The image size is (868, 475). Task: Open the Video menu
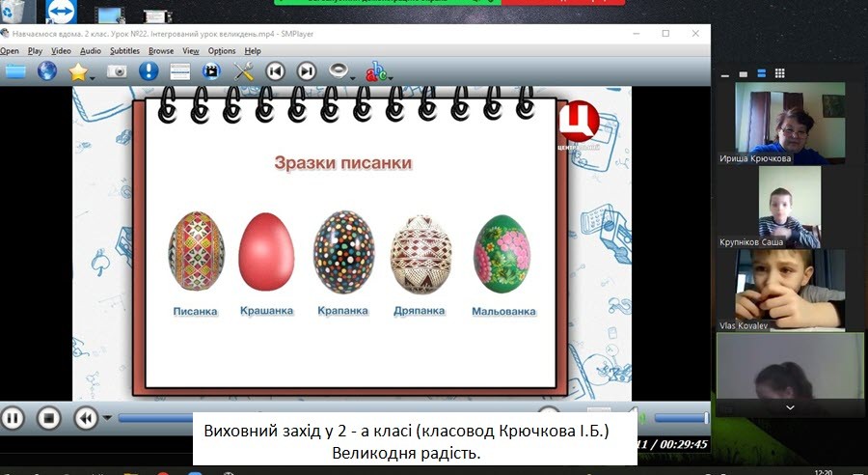62,50
